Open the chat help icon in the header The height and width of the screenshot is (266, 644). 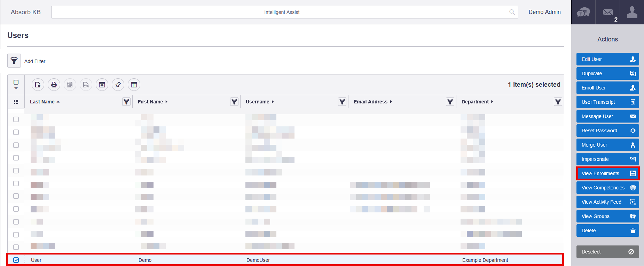coord(583,13)
